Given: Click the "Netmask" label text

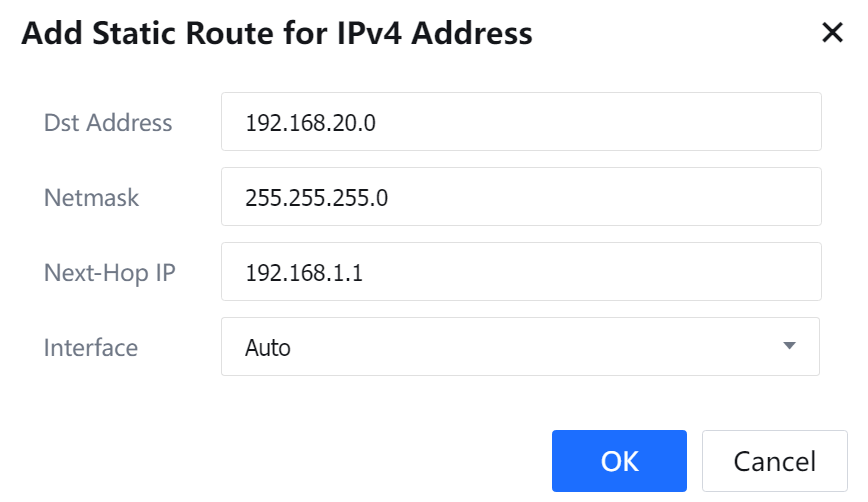Looking at the screenshot, I should click(x=92, y=198).
